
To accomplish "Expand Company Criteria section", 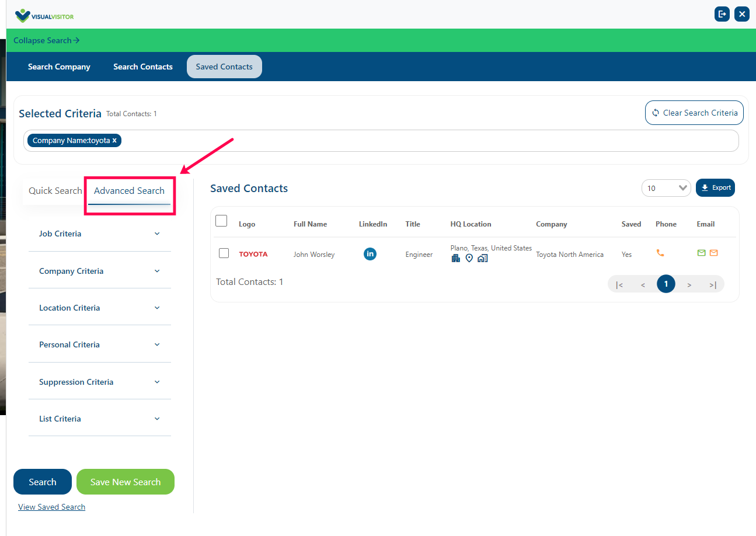I will pos(99,271).
